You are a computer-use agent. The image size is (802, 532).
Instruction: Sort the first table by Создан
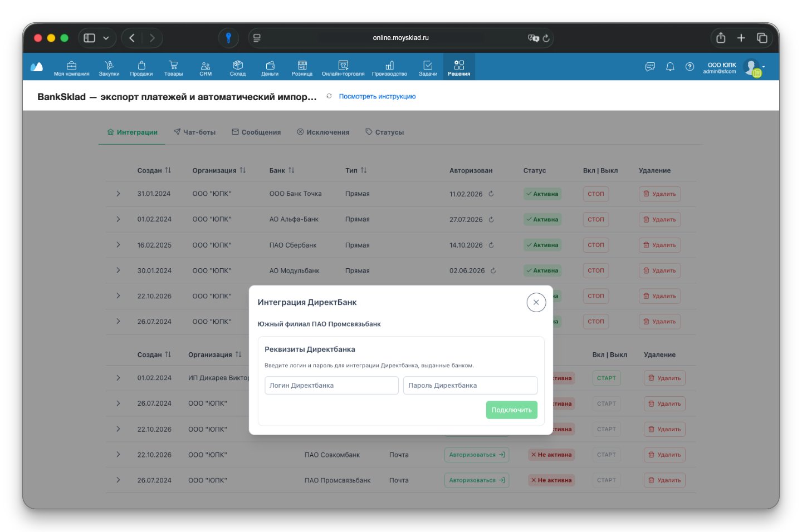click(x=154, y=170)
